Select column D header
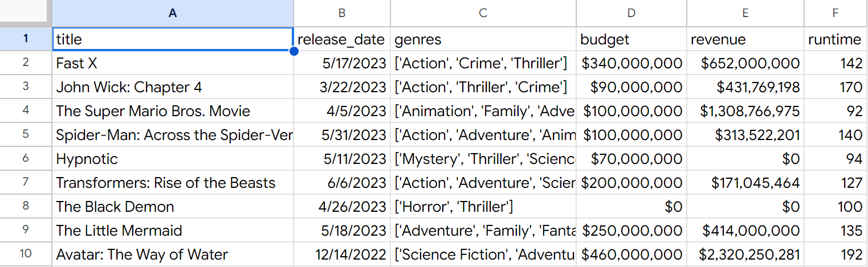 tap(631, 13)
